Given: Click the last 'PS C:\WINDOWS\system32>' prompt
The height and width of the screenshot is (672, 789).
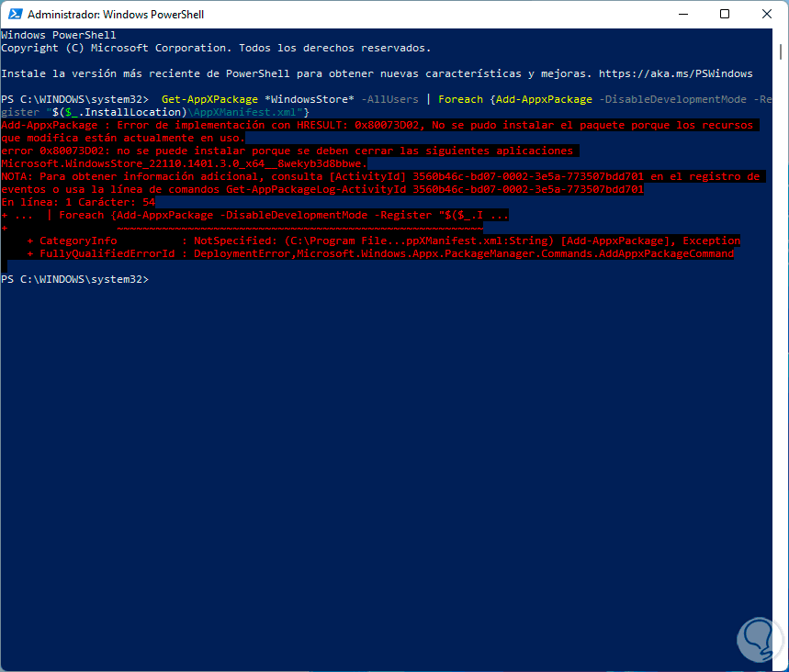Looking at the screenshot, I should pos(75,279).
